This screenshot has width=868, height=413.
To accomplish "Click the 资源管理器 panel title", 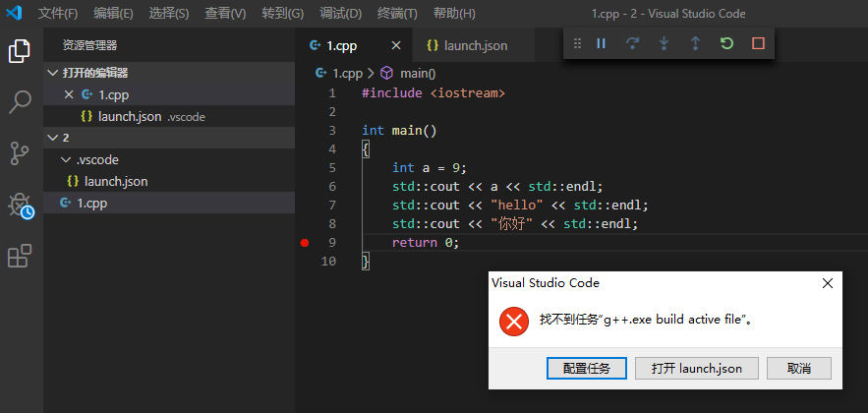I will [90, 45].
